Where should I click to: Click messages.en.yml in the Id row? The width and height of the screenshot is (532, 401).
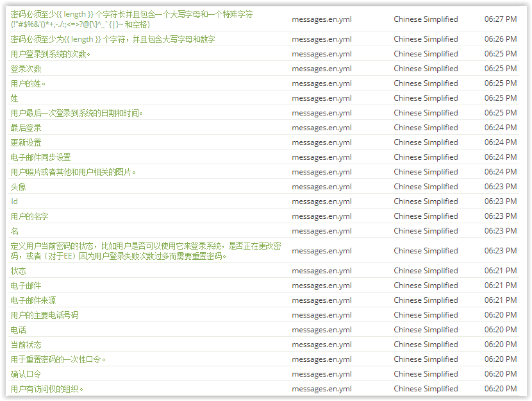point(322,201)
